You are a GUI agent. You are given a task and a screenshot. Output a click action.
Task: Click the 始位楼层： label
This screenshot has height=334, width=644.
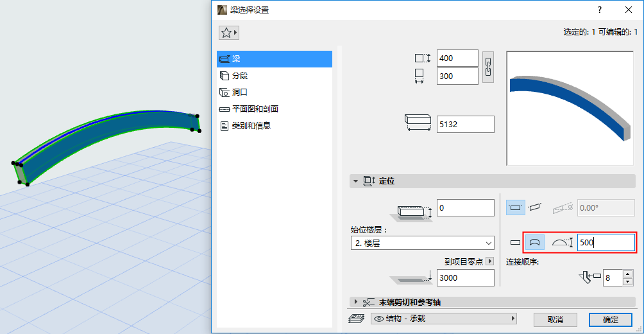pyautogui.click(x=369, y=229)
